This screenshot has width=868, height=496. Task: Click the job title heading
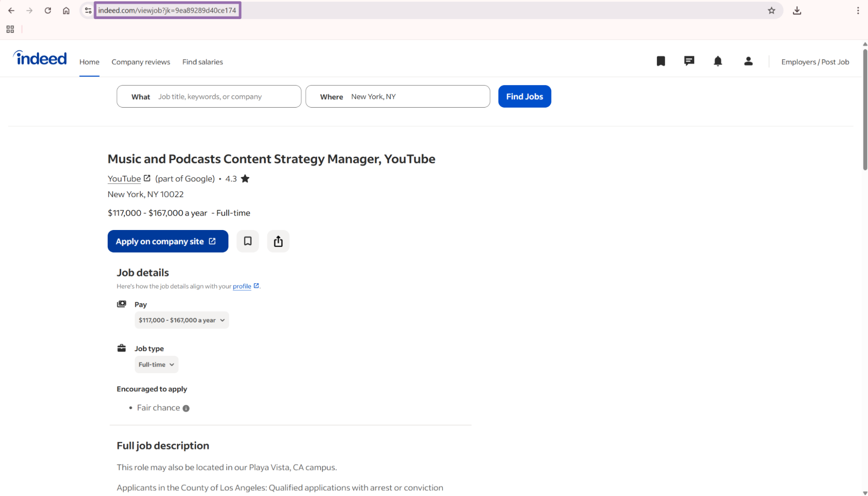(x=271, y=159)
